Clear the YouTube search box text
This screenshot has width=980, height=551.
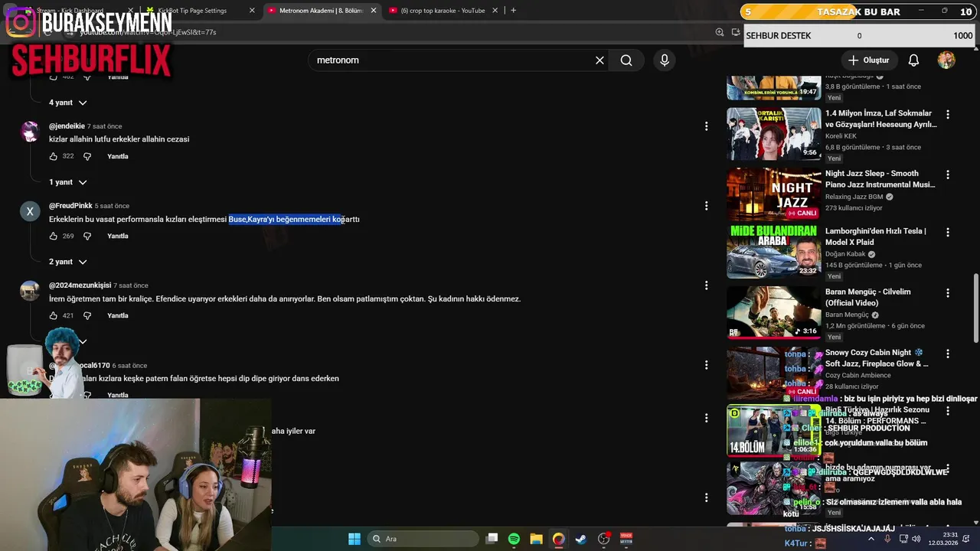point(599,60)
